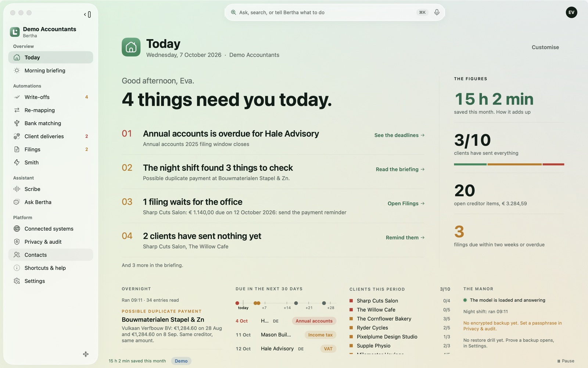The image size is (588, 368).
Task: Click the Bank matching icon
Action: pos(17,123)
